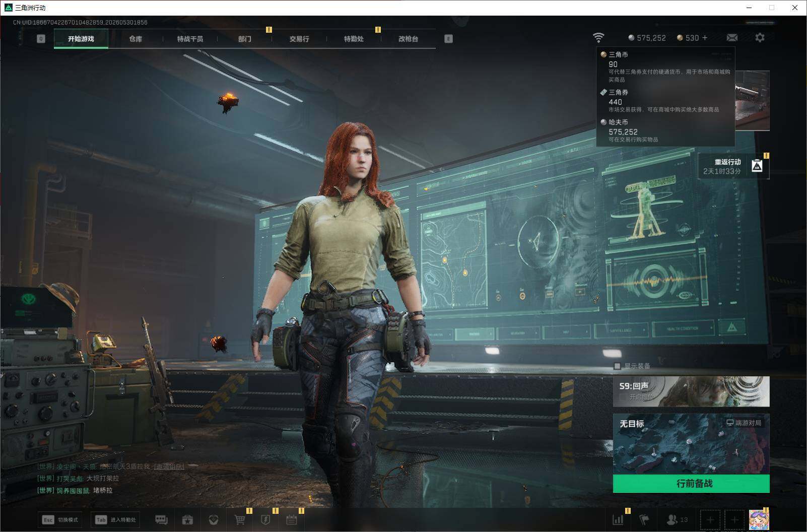Switch to the 改枪台 tab

(x=408, y=39)
